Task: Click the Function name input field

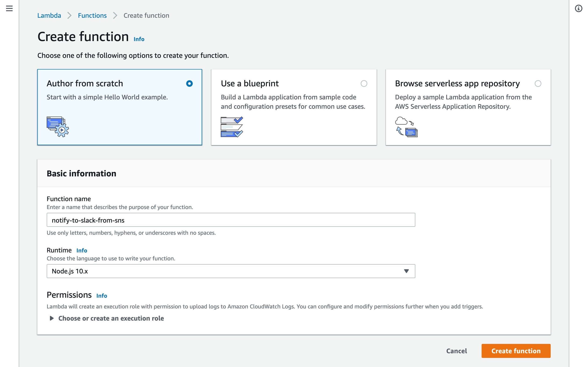Action: point(231,220)
